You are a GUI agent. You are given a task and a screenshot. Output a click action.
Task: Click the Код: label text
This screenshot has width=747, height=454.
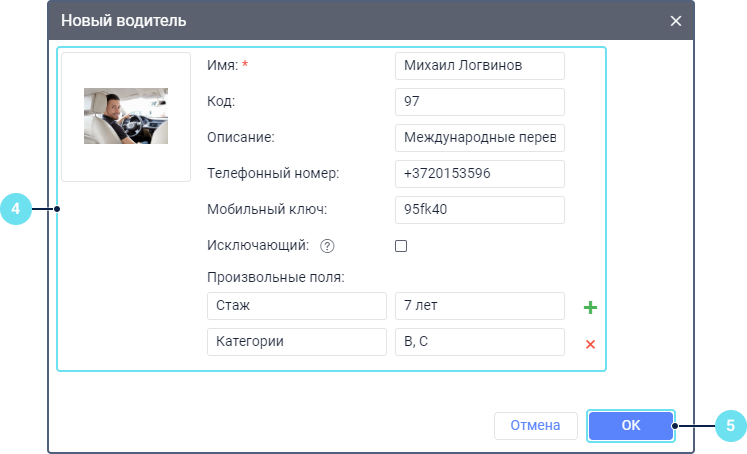[x=221, y=101]
